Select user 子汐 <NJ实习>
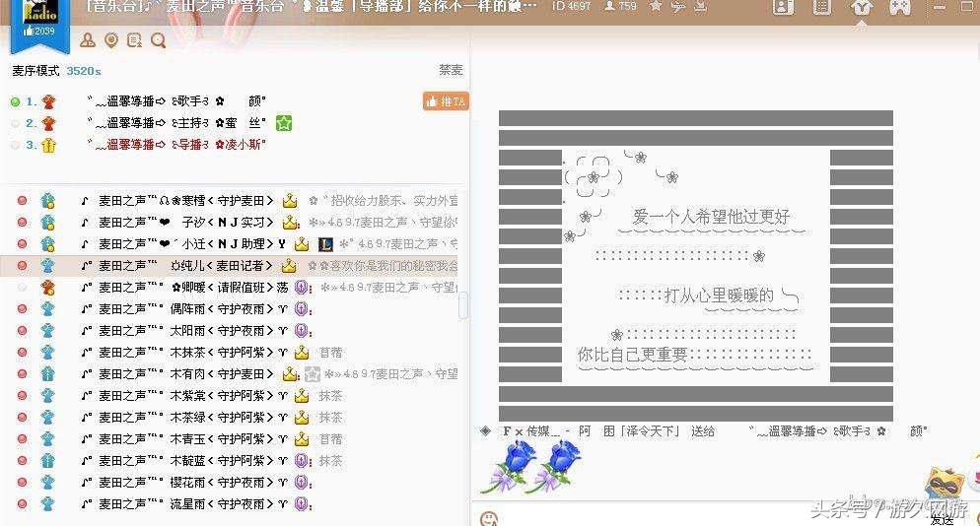 [185, 223]
